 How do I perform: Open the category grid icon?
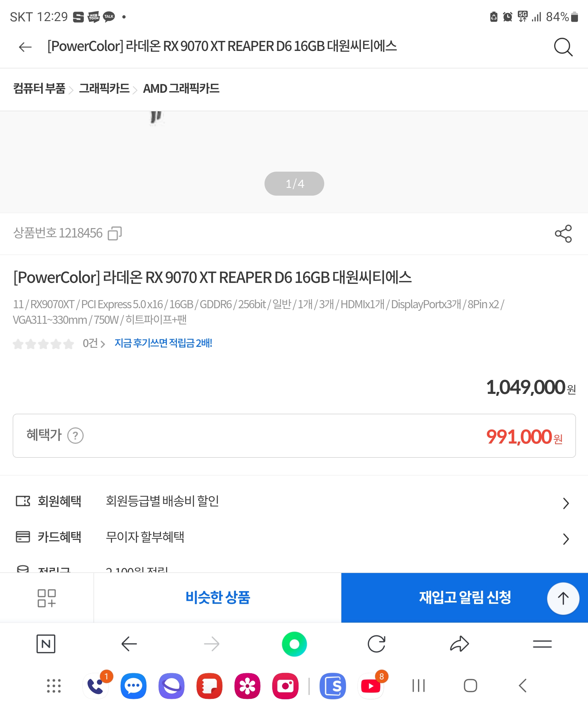click(x=46, y=598)
